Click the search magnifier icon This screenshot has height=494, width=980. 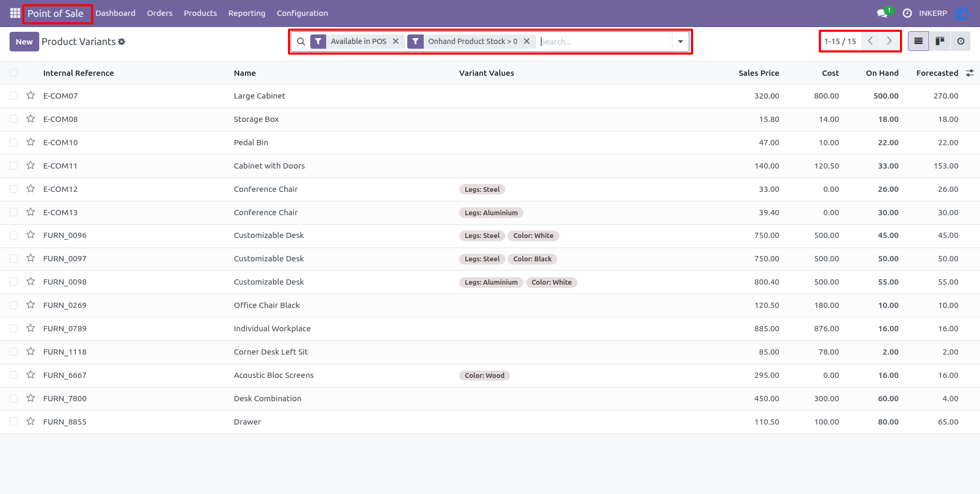coord(301,41)
